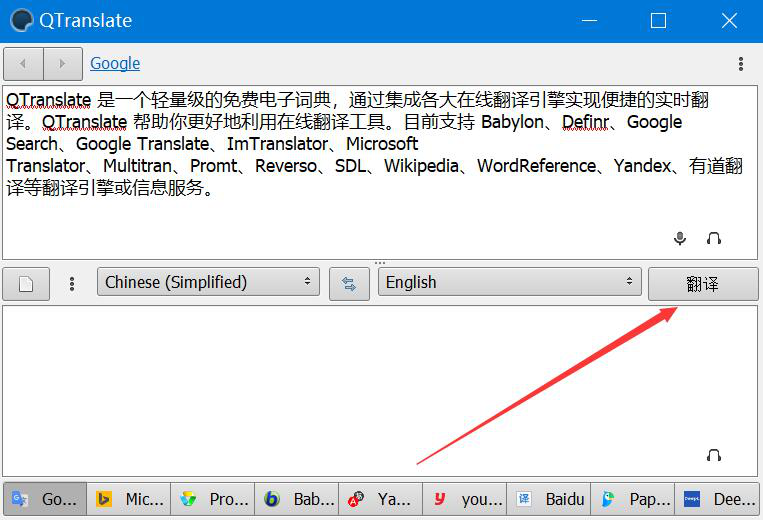Click the microphone voice input icon
This screenshot has height=520, width=763.
click(680, 238)
